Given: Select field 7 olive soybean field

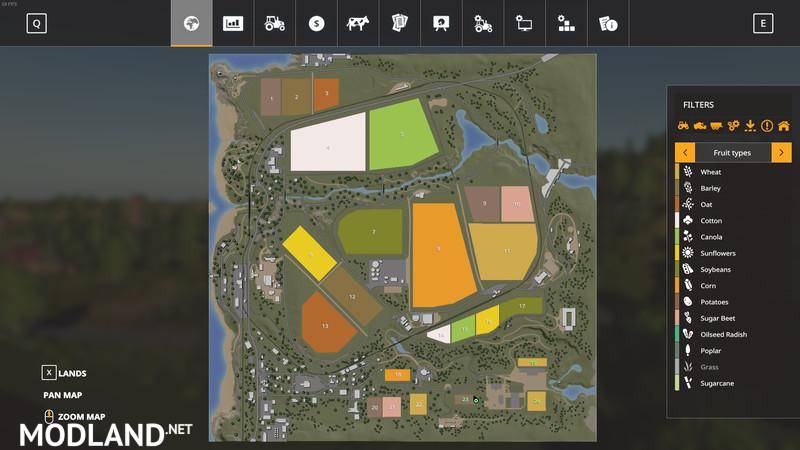Looking at the screenshot, I should 372,232.
